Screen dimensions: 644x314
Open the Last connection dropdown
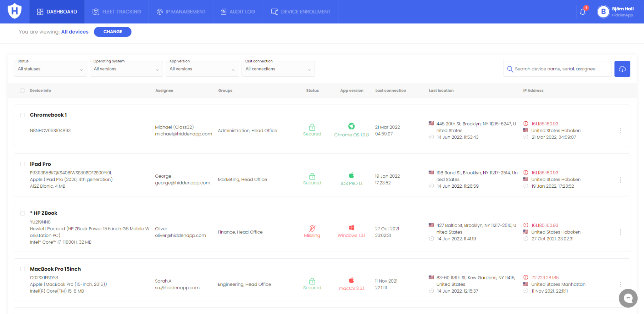point(278,69)
